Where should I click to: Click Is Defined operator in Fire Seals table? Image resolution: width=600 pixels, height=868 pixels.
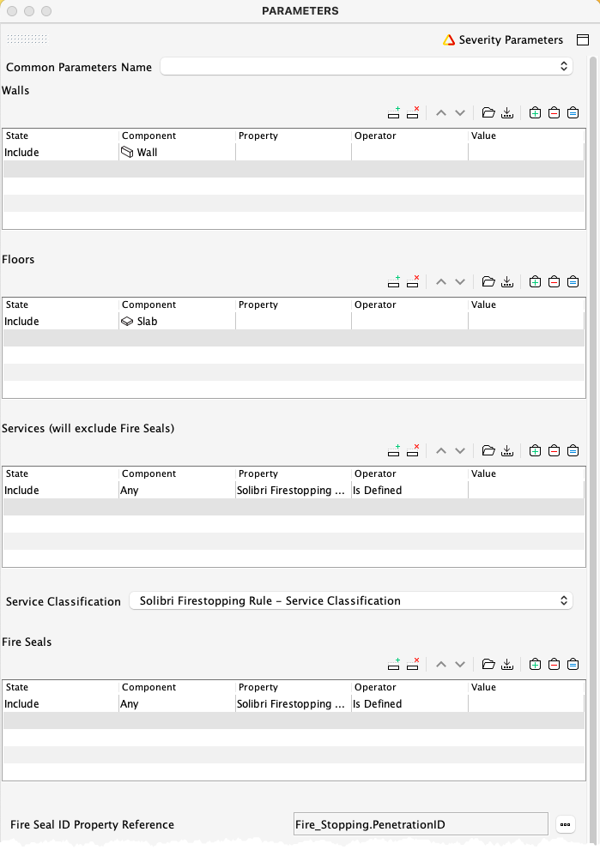click(x=409, y=703)
